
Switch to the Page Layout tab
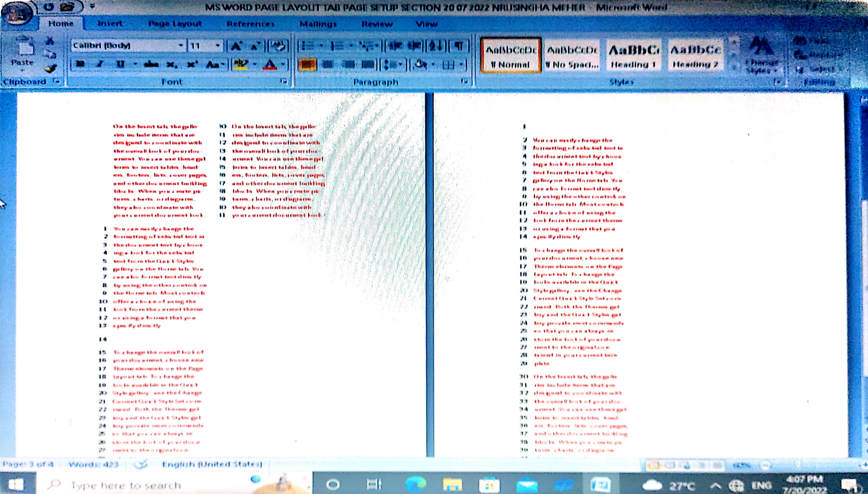175,24
